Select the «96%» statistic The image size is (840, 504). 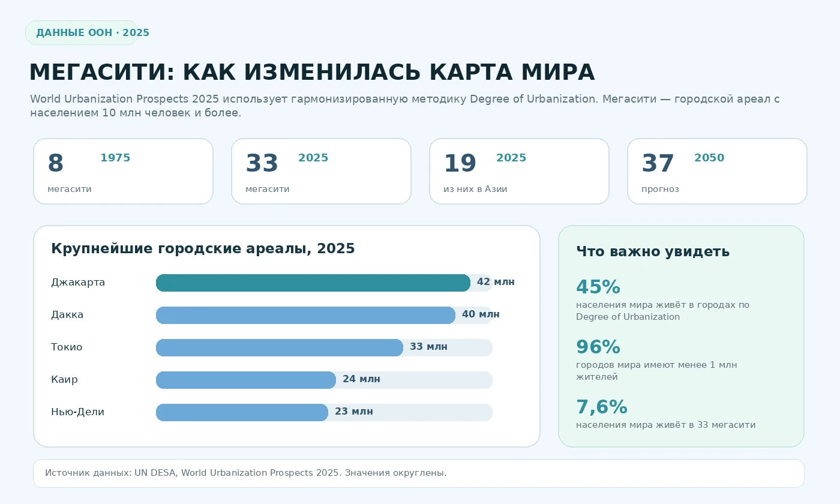[x=598, y=347]
